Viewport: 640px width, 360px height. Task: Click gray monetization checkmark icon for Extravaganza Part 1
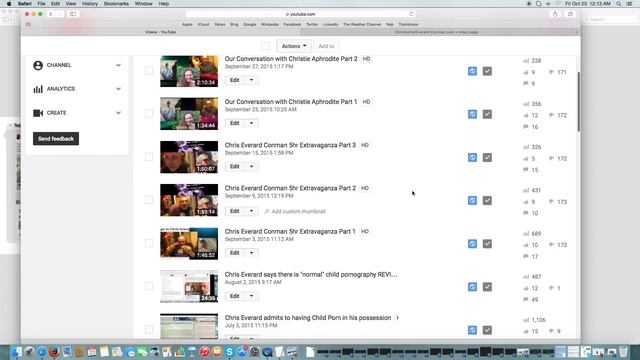click(x=487, y=244)
